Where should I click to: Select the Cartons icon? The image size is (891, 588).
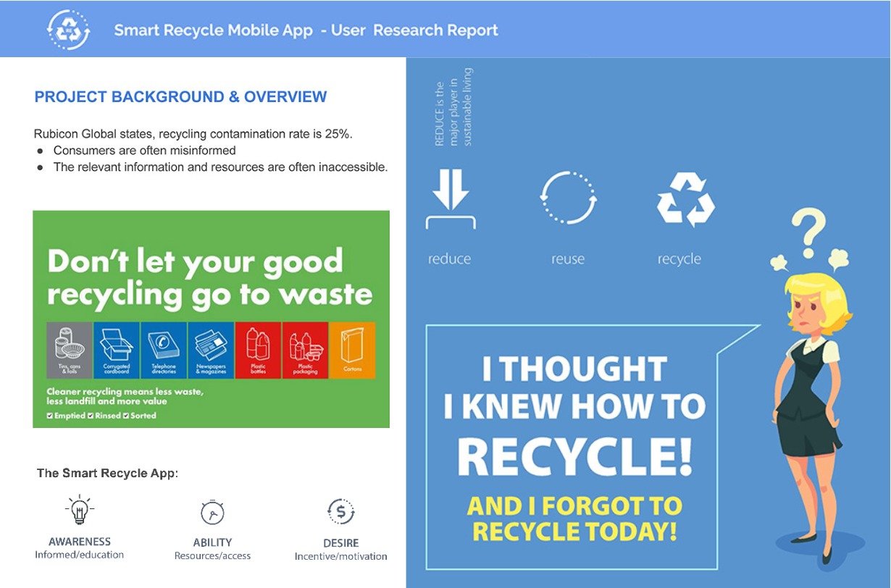351,348
